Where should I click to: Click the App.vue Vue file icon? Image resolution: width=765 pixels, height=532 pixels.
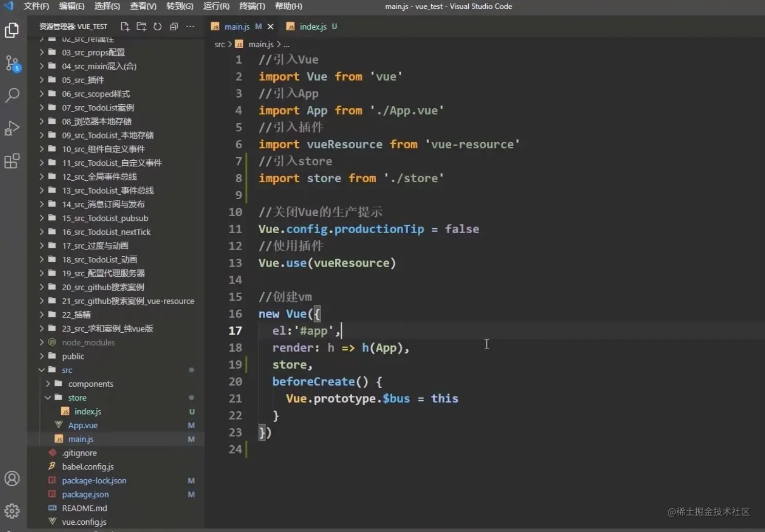59,425
